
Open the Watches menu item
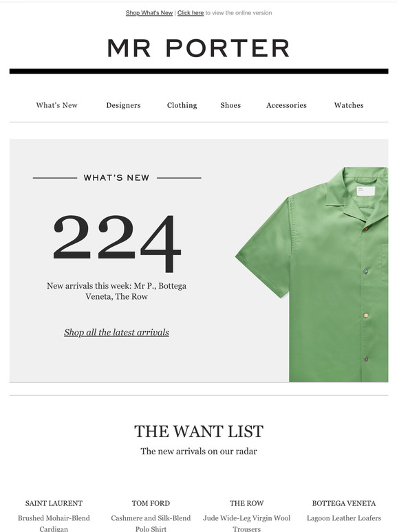pos(349,105)
